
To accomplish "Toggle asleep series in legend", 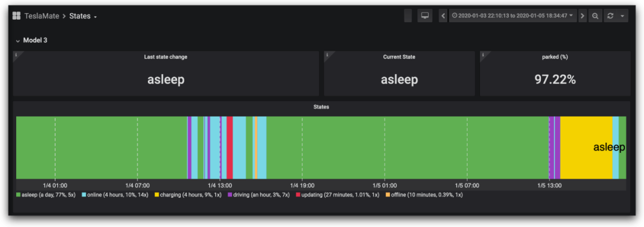I will point(46,195).
